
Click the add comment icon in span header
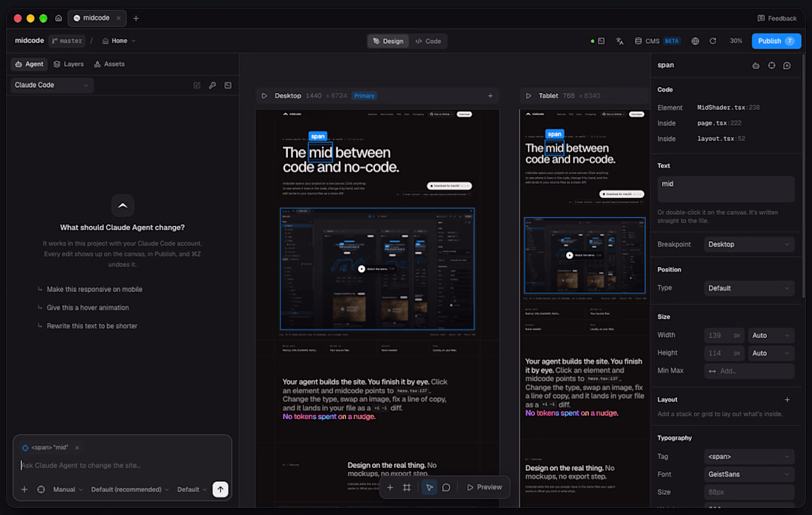tap(787, 65)
